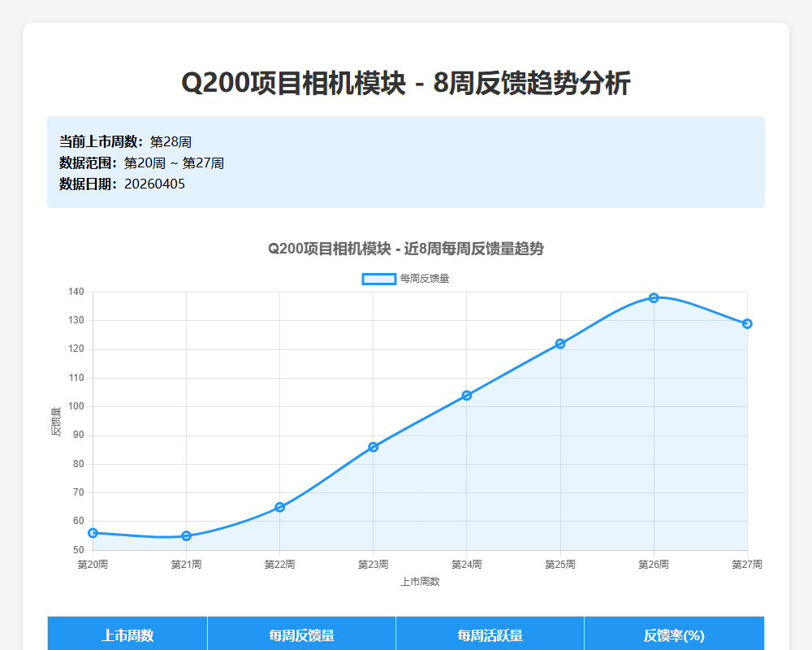
Task: Click the y-axis tick 90
Action: click(79, 435)
